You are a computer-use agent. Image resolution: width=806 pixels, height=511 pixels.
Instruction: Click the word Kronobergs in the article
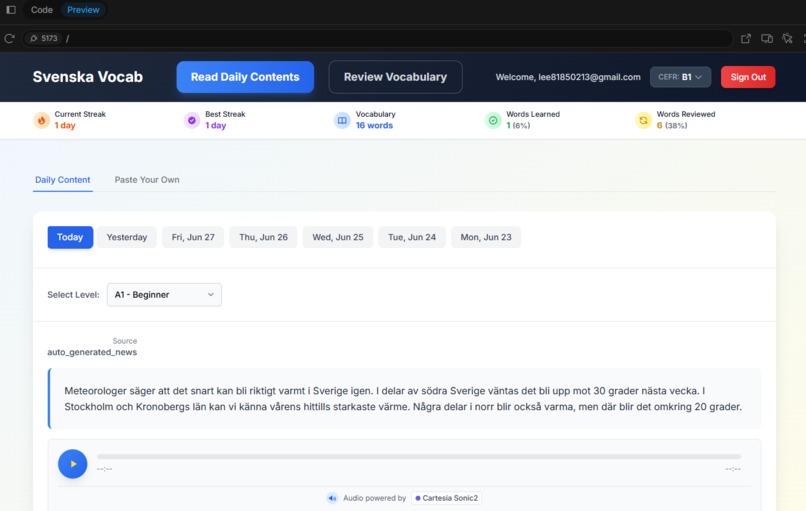pos(163,407)
